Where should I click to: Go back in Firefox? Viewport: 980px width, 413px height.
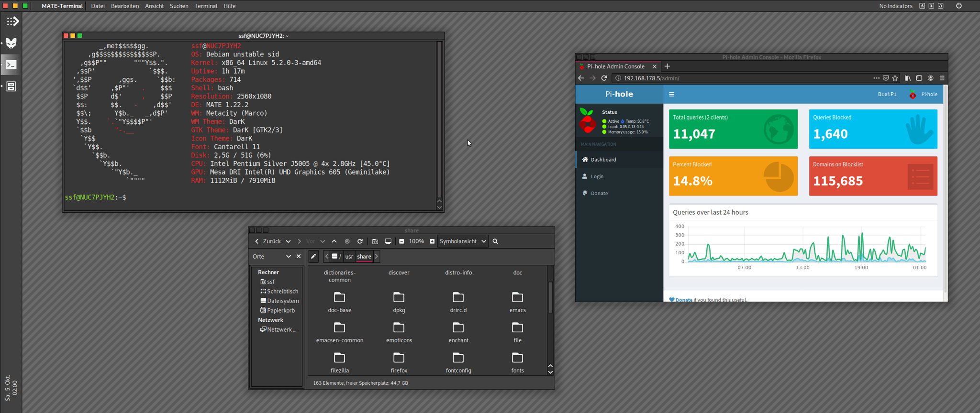point(581,78)
